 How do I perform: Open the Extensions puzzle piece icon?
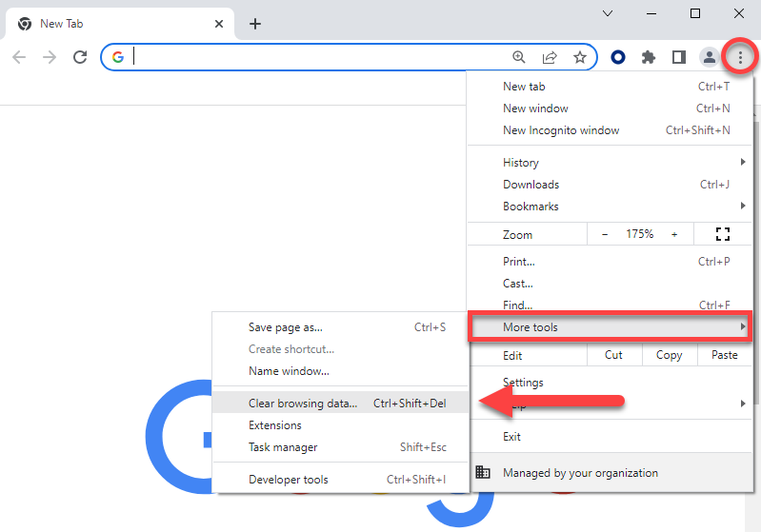point(649,57)
